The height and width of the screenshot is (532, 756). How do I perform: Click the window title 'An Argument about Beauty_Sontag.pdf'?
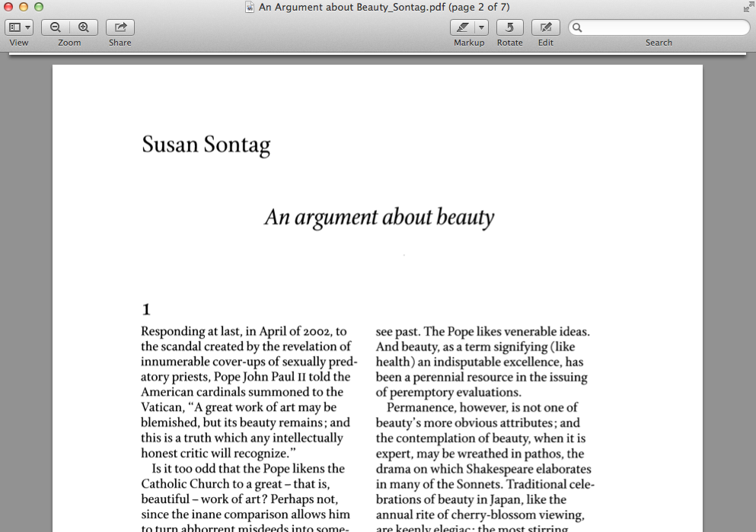click(x=352, y=7)
